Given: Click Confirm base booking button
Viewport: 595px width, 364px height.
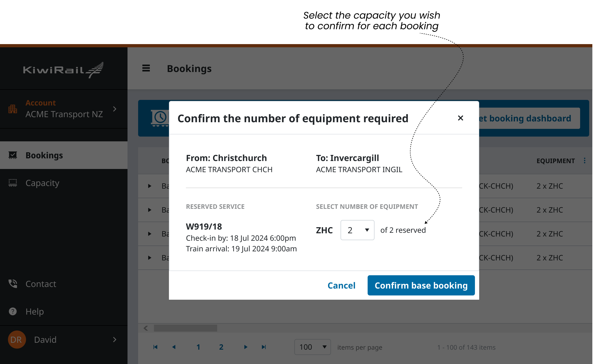Looking at the screenshot, I should 421,285.
